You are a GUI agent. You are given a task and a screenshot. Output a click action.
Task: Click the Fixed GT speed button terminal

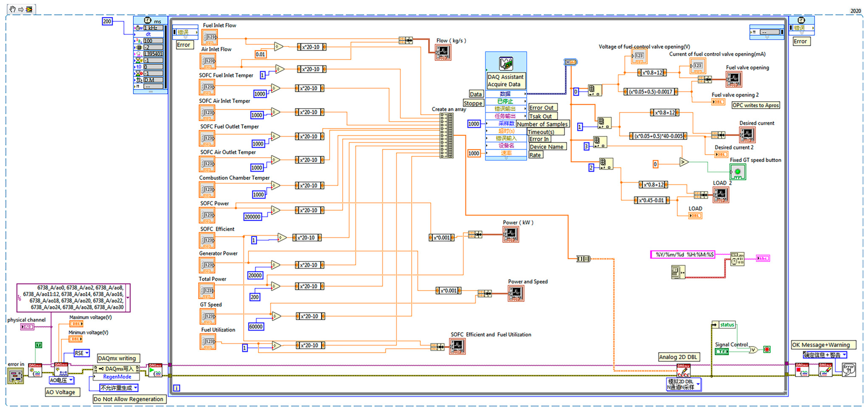(738, 172)
